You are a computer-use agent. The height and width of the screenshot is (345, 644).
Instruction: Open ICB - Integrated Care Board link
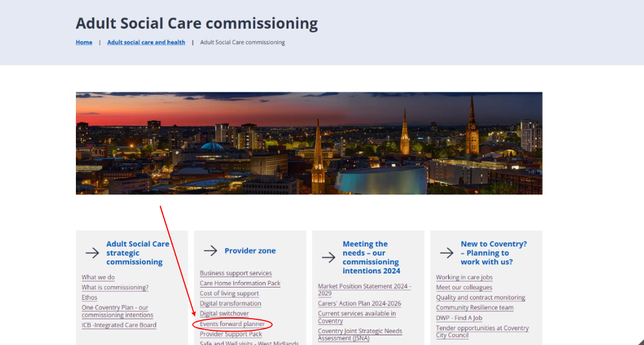[119, 325]
